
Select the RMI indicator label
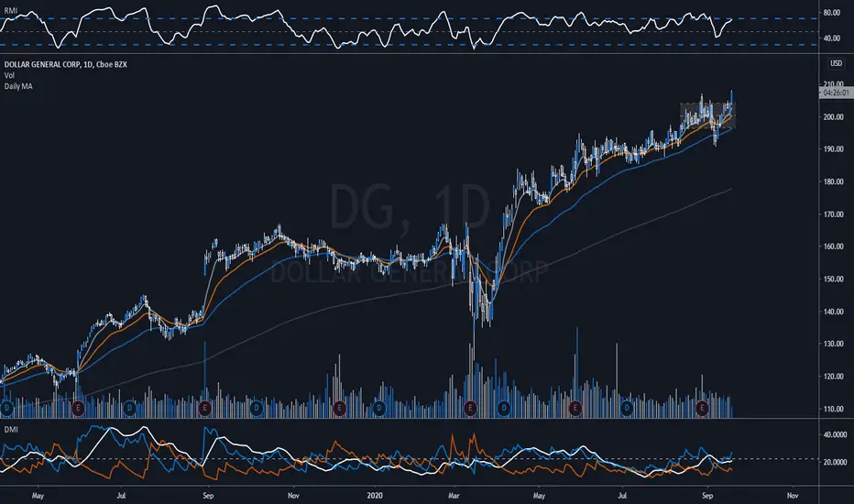10,10
